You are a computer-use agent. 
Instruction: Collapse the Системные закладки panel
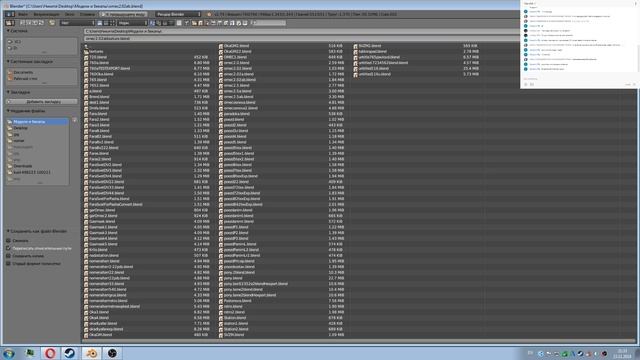pyautogui.click(x=8, y=62)
